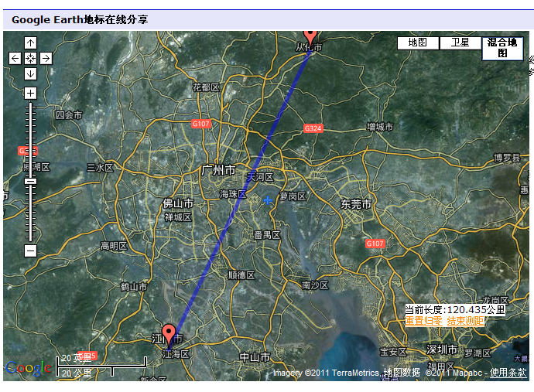Click the 南沙区 label

coord(315,285)
